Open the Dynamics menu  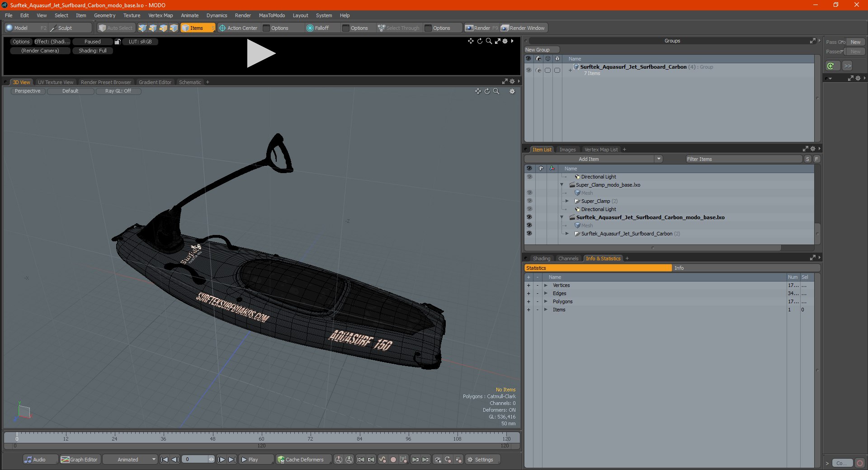(x=217, y=15)
